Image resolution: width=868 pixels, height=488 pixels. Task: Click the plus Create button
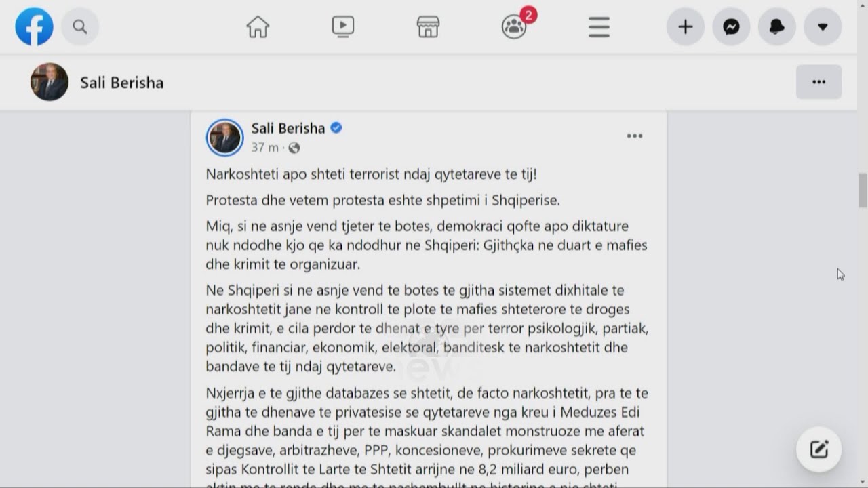click(686, 27)
